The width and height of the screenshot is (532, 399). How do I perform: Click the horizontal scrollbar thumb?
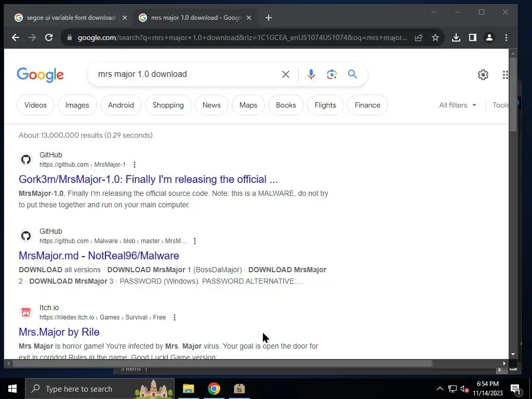222,363
